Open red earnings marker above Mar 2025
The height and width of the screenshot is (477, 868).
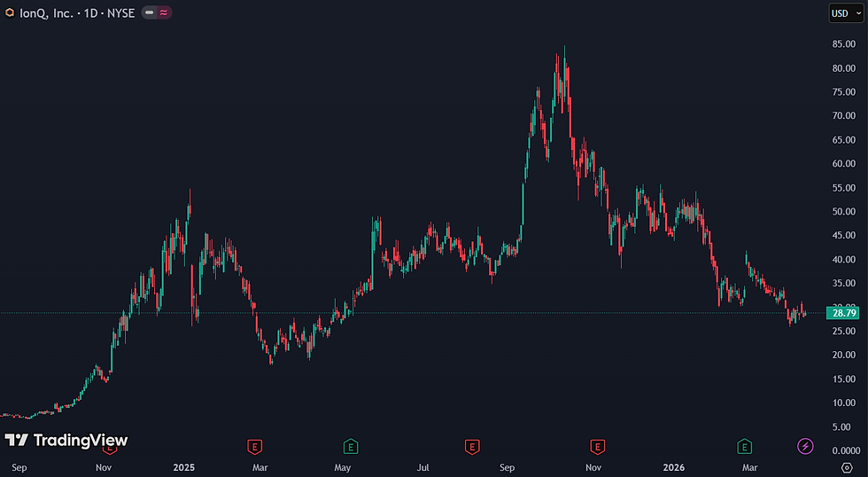click(x=254, y=446)
